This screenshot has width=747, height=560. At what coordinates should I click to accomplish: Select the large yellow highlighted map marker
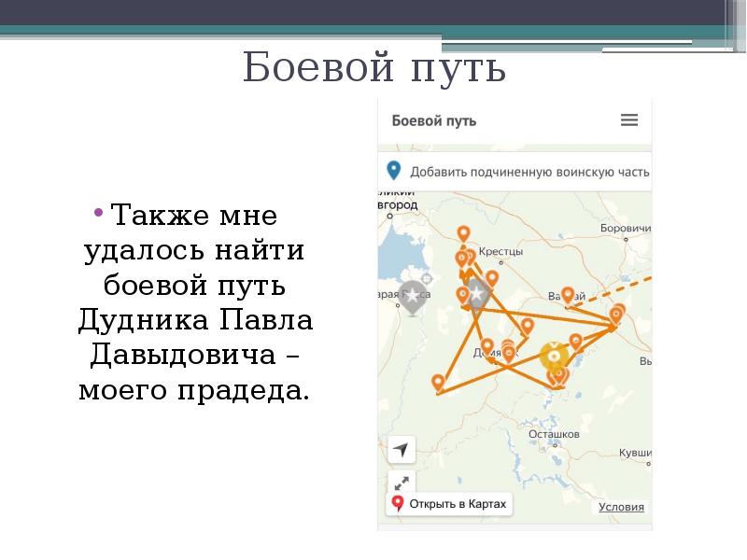(x=554, y=357)
